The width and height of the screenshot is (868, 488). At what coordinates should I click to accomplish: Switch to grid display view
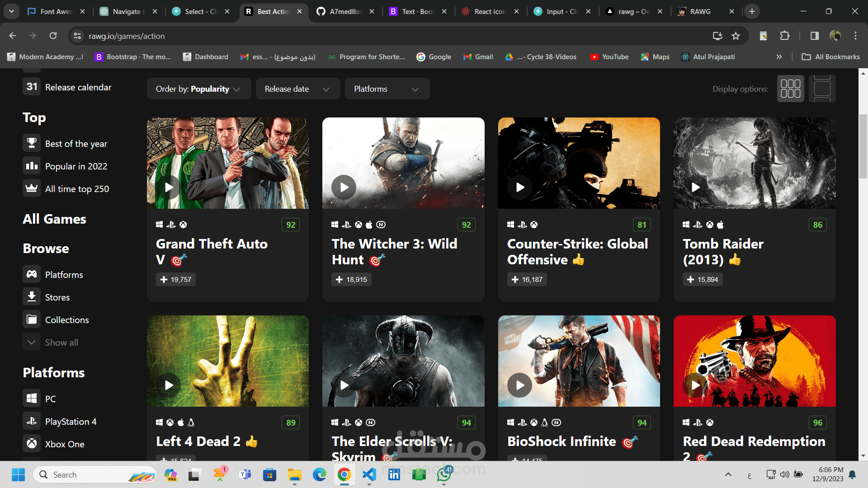790,89
